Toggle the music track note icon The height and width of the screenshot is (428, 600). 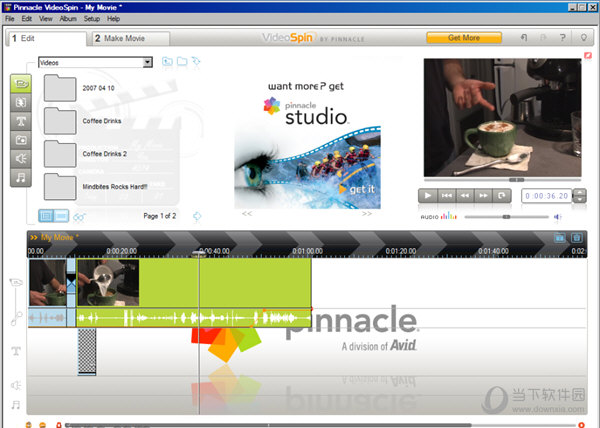[16, 405]
